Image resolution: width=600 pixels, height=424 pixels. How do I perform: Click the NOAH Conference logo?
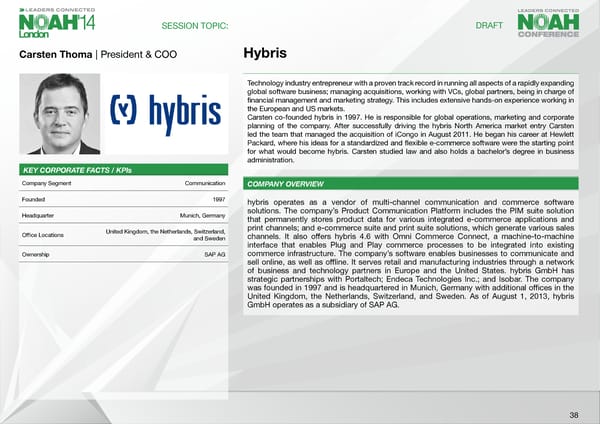[x=548, y=24]
